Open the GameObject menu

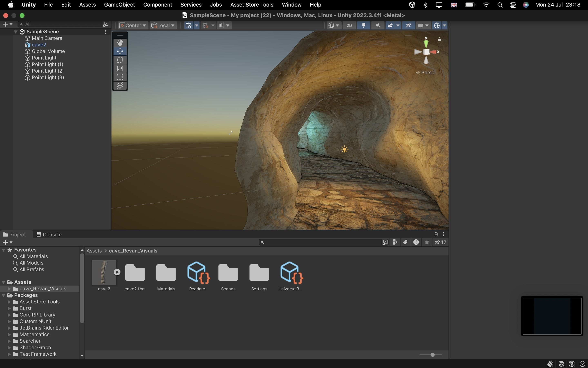[x=119, y=5]
